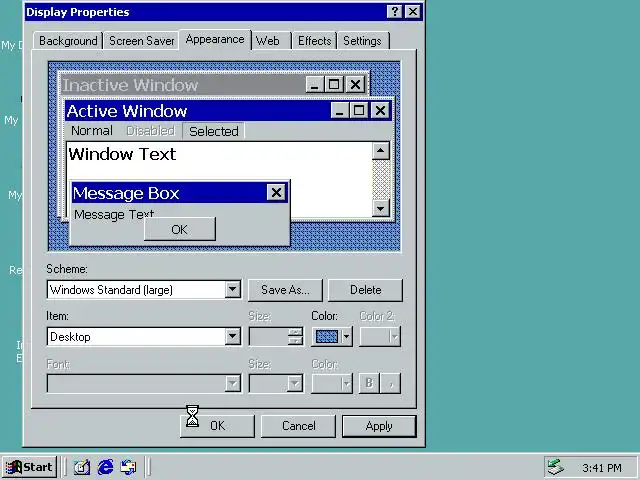This screenshot has height=480, width=640.
Task: Click the Save As... button
Action: point(285,290)
